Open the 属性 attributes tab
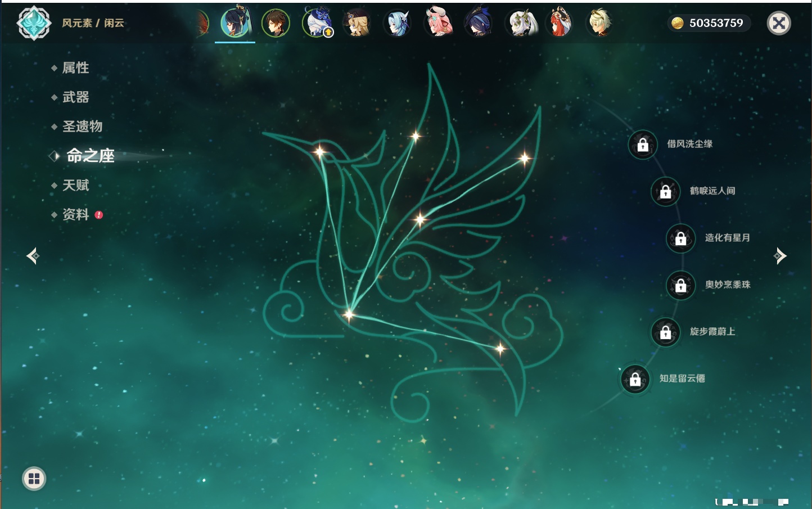The height and width of the screenshot is (509, 812). click(x=76, y=68)
